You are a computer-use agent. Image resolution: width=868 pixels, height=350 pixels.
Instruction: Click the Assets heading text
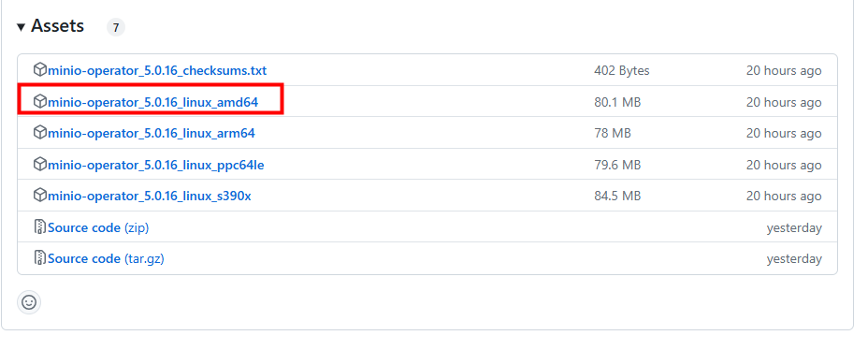58,26
